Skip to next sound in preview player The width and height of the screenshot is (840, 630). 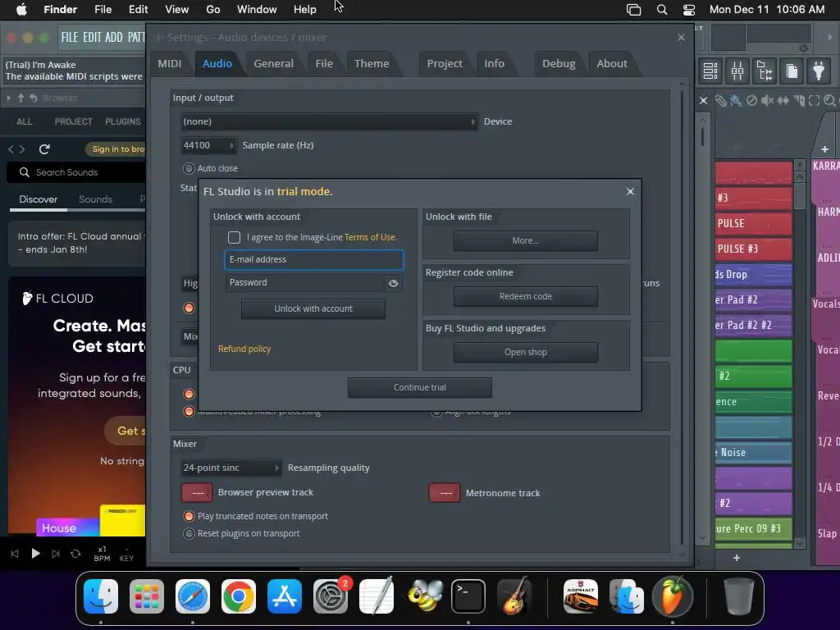pos(56,554)
